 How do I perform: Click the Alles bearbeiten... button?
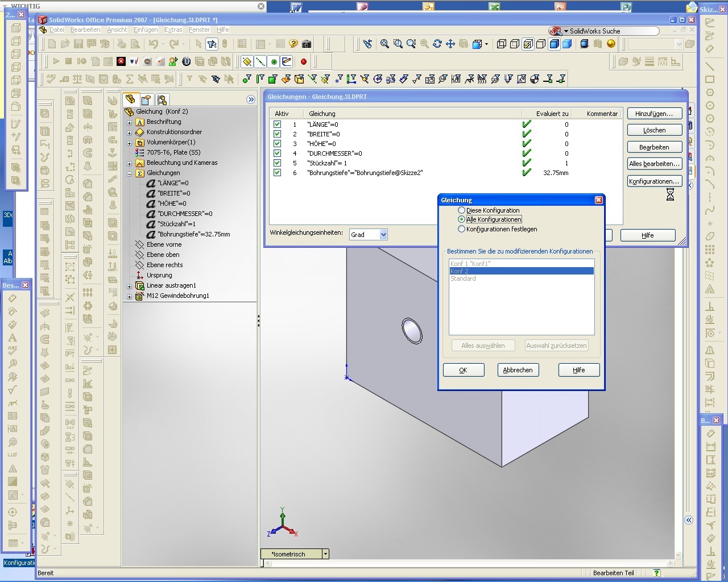[x=654, y=164]
